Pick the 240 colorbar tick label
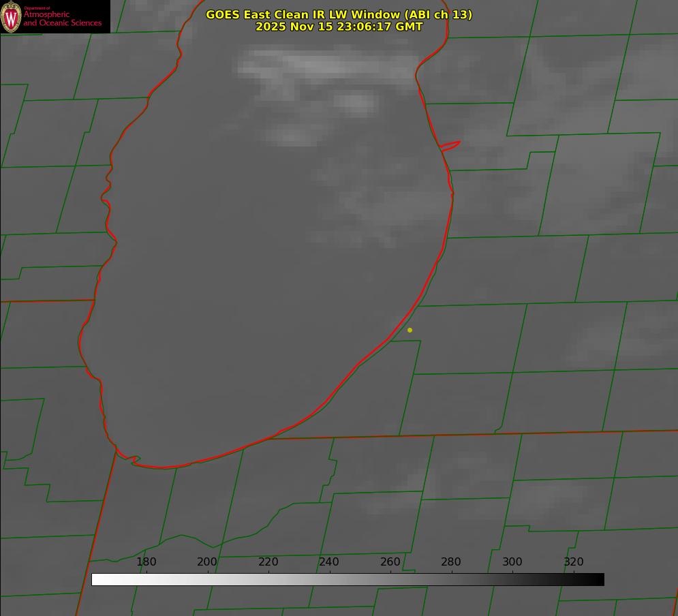Viewport: 678px width, 616px height. pos(329,562)
